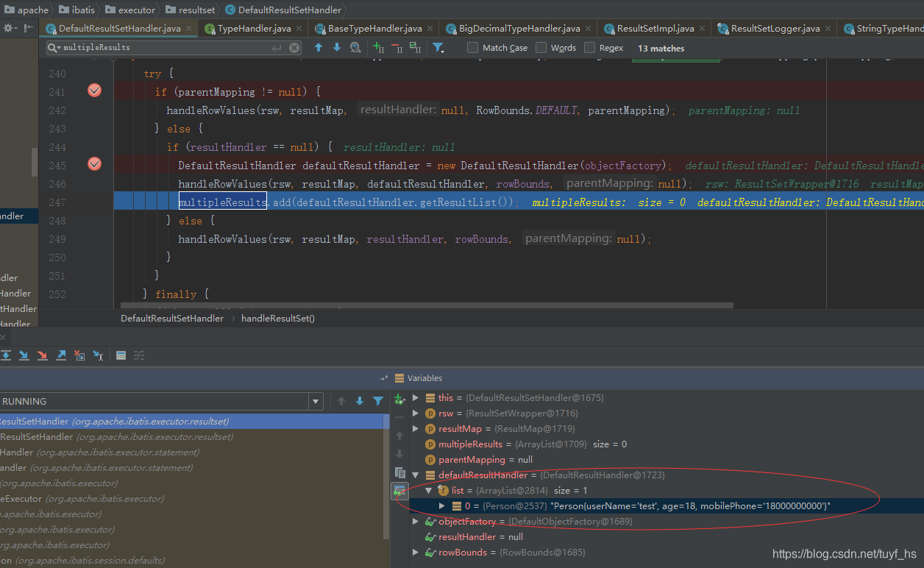Expand objectFactory variable node

pos(416,522)
